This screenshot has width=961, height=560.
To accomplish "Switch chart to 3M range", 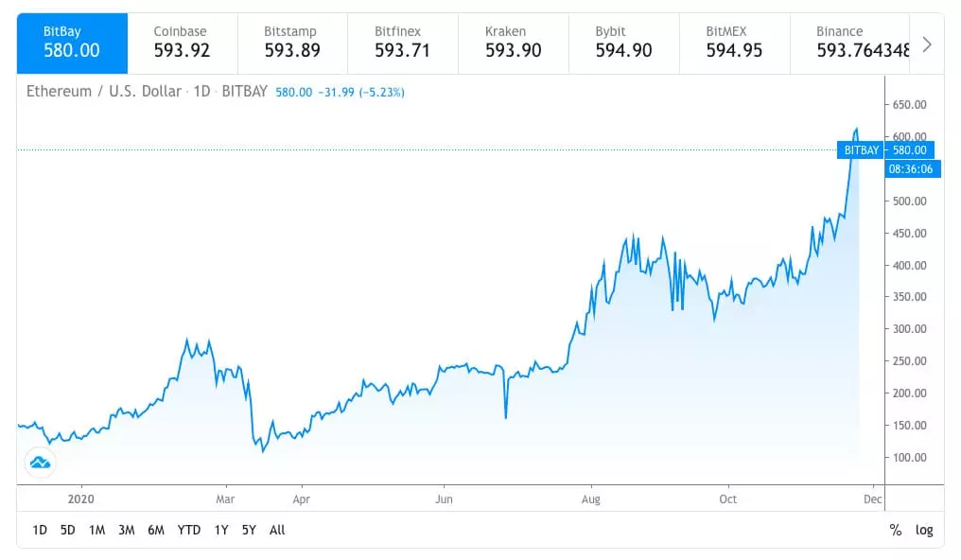I will tap(126, 530).
